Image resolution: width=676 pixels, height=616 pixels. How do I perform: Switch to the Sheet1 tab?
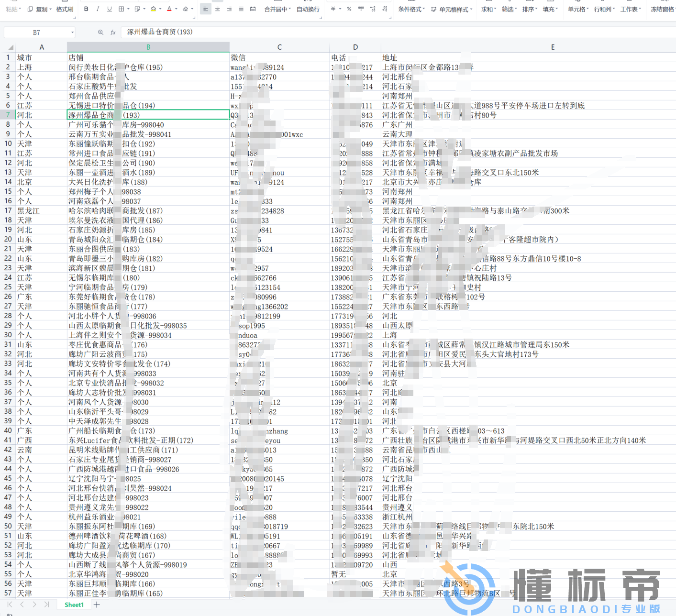(74, 605)
